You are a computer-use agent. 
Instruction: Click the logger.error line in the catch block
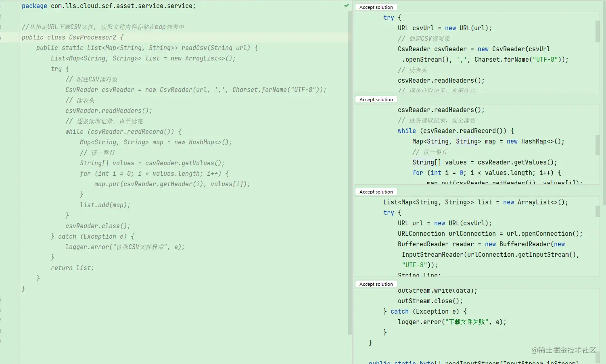pos(125,247)
